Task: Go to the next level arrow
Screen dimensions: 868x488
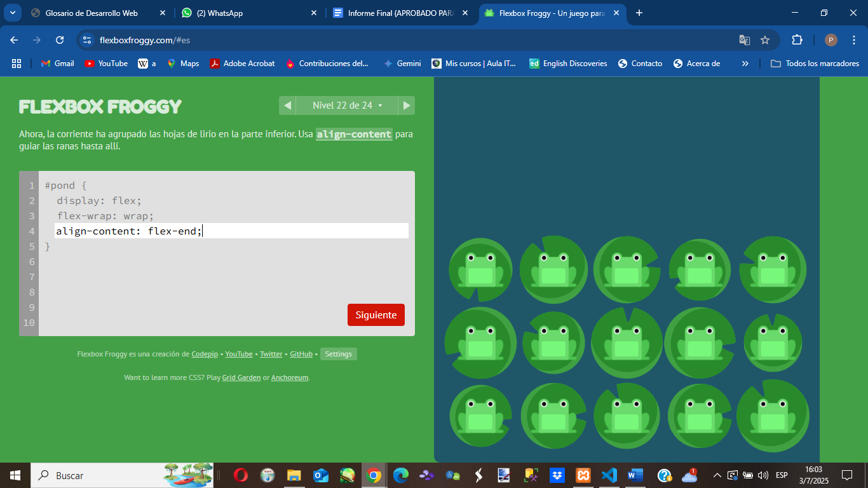Action: (x=407, y=105)
